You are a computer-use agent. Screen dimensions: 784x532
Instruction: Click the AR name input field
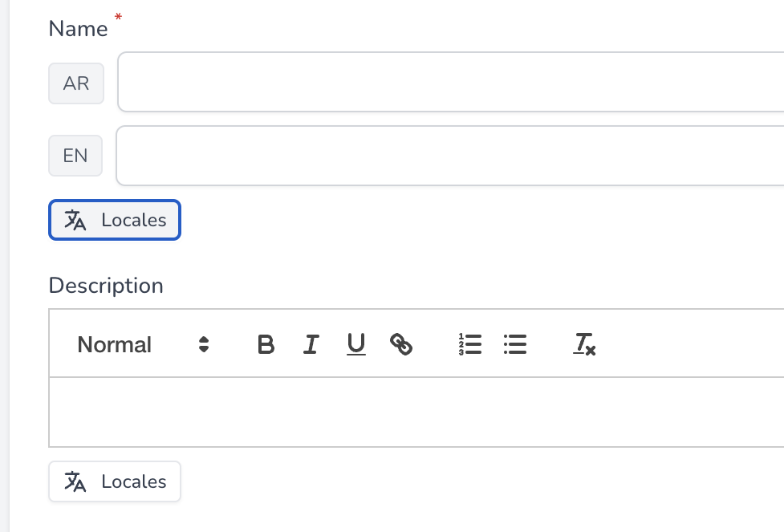pos(449,83)
